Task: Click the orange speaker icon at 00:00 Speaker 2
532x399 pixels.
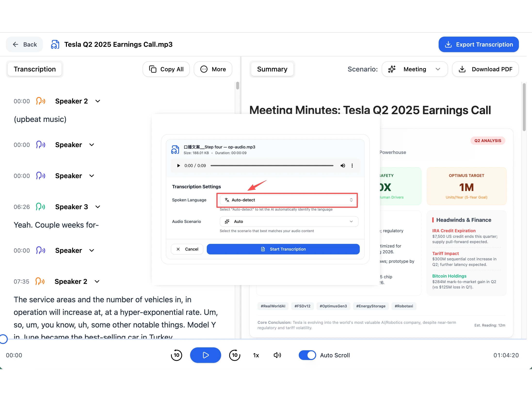Action: [x=41, y=101]
